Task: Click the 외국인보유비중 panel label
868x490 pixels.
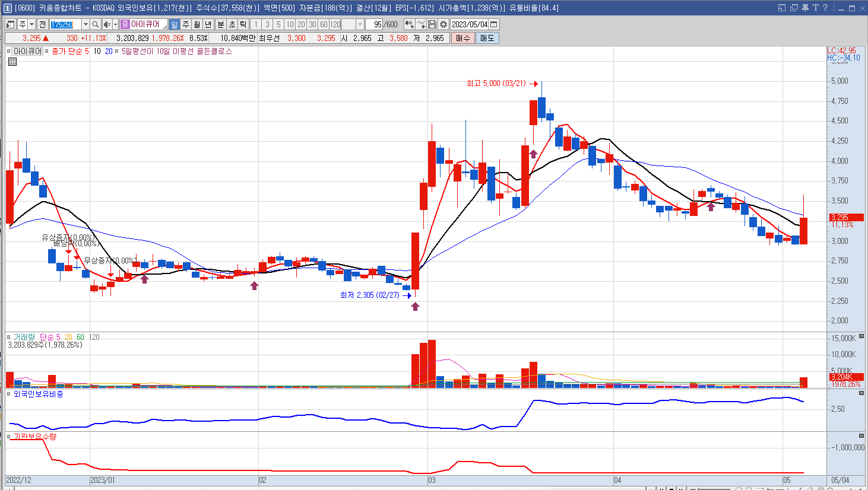Action: click(x=38, y=394)
